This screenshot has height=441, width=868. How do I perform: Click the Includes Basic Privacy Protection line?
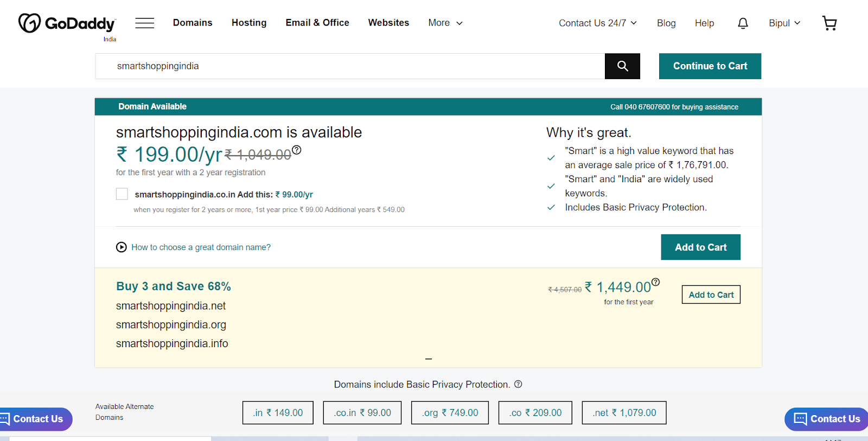click(636, 207)
